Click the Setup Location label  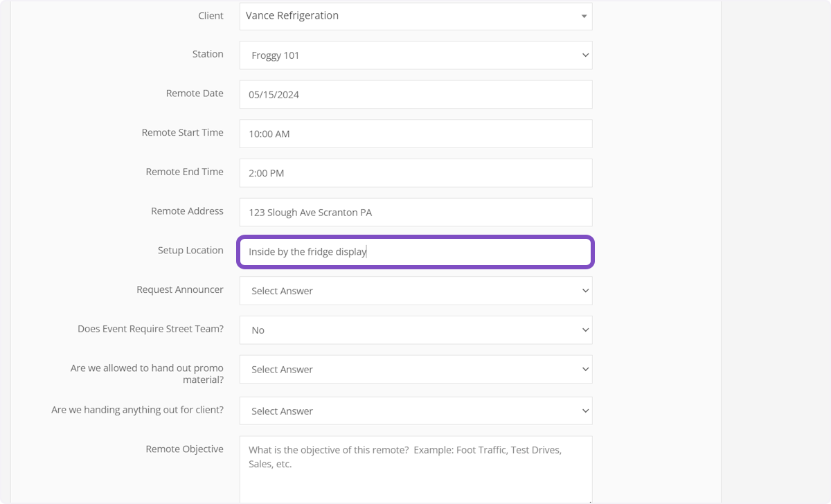(190, 250)
